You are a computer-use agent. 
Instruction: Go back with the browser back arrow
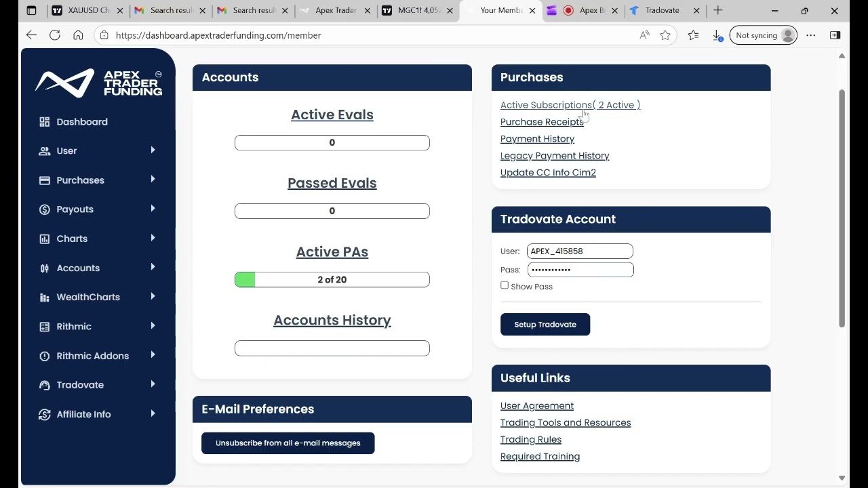pos(31,35)
